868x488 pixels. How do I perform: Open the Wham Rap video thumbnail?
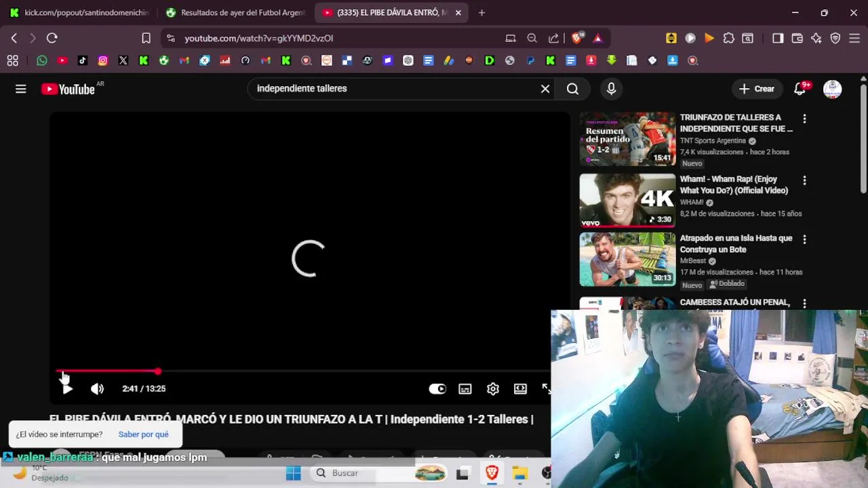(x=627, y=200)
